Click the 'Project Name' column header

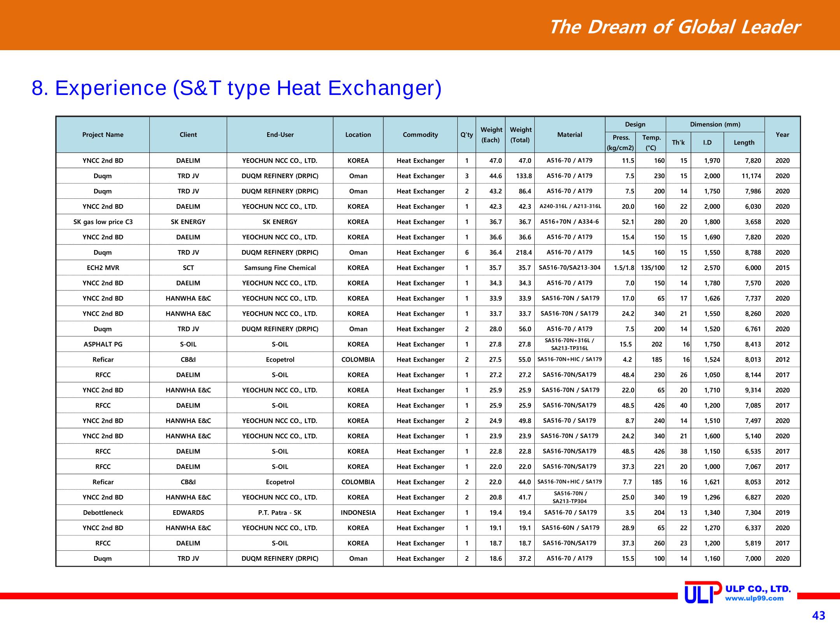point(103,135)
